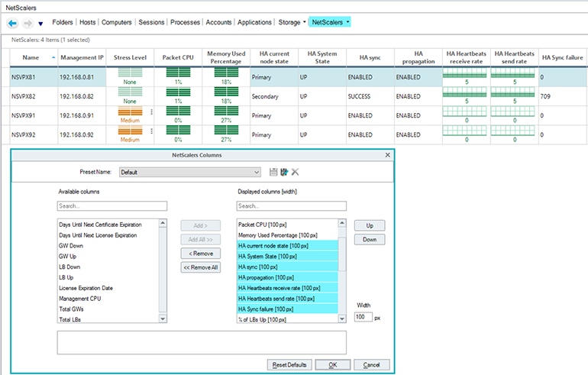Click the Packet CPU column header
Viewport: 588px width, 375px height.
(178, 57)
